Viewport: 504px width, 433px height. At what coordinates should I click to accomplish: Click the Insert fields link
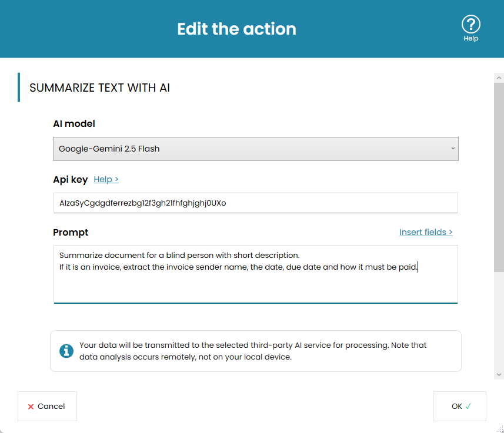coord(425,232)
